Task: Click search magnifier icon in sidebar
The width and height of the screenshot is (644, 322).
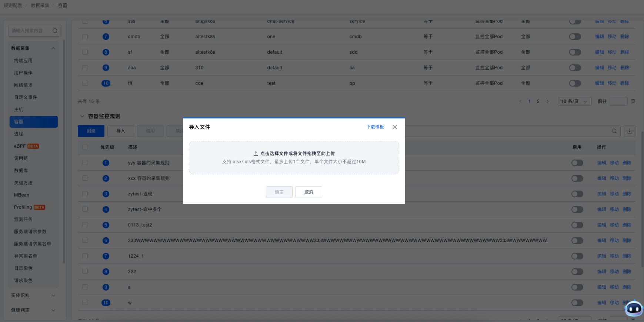Action: [x=55, y=31]
